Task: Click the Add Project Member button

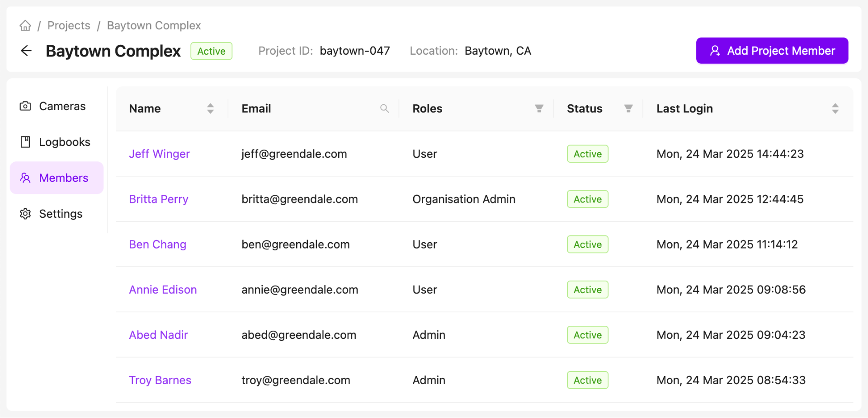Action: click(x=772, y=51)
